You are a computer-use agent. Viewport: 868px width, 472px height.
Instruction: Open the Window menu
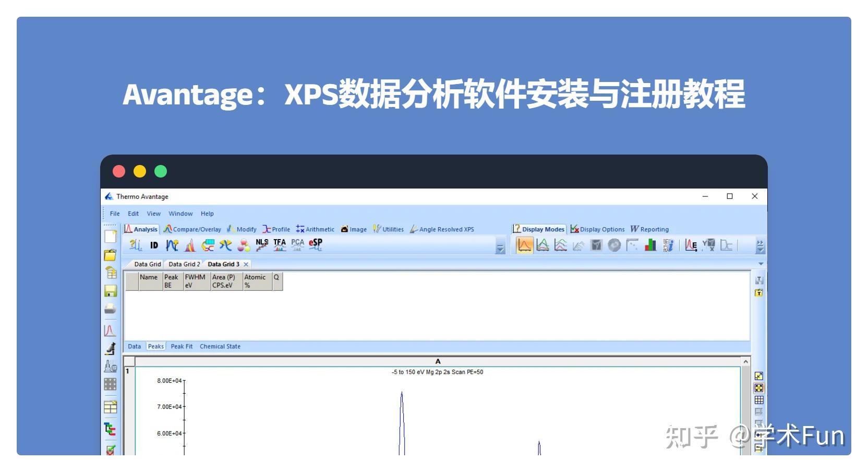(180, 213)
